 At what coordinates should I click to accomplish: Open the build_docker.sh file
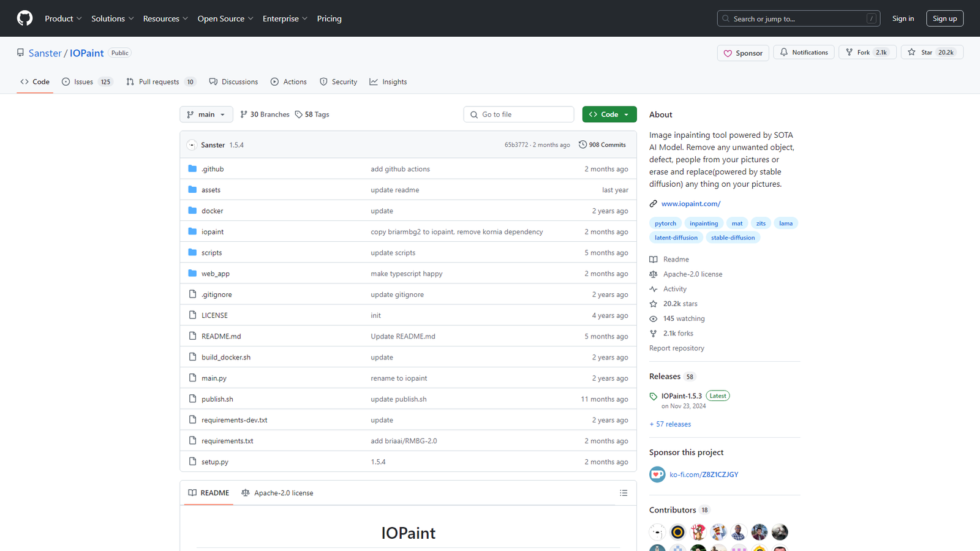coord(226,358)
